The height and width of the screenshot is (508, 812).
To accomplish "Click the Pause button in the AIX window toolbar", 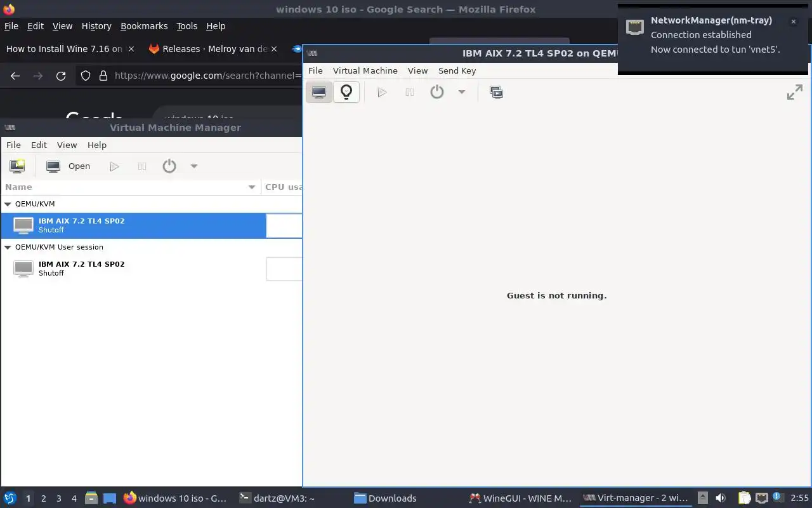I will pos(410,92).
